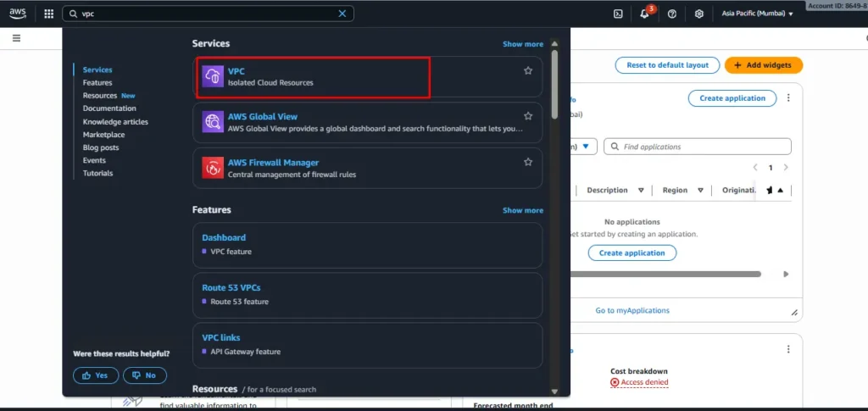This screenshot has width=868, height=411.
Task: Select Knowledge articles filter
Action: (115, 122)
